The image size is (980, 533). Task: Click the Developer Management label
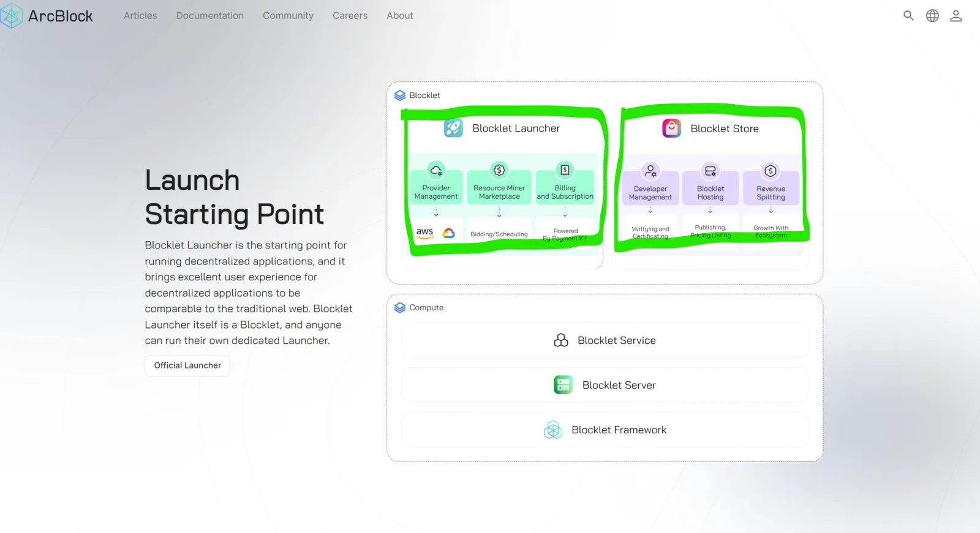pyautogui.click(x=650, y=193)
